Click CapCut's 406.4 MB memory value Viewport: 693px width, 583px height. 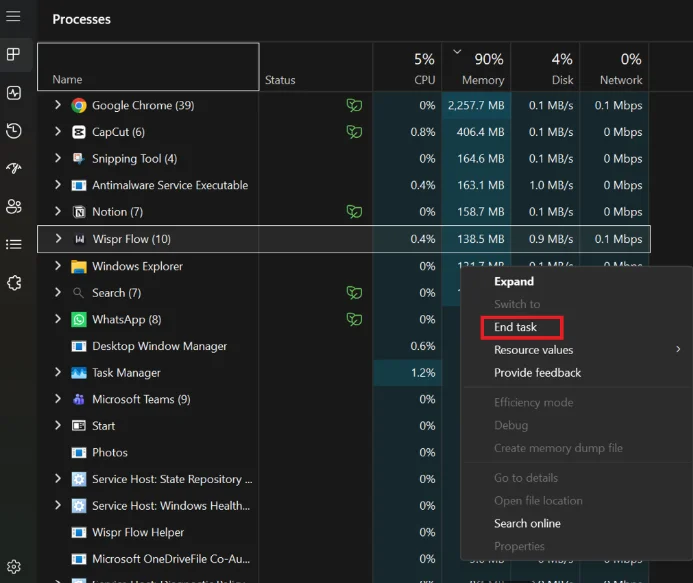coord(480,132)
